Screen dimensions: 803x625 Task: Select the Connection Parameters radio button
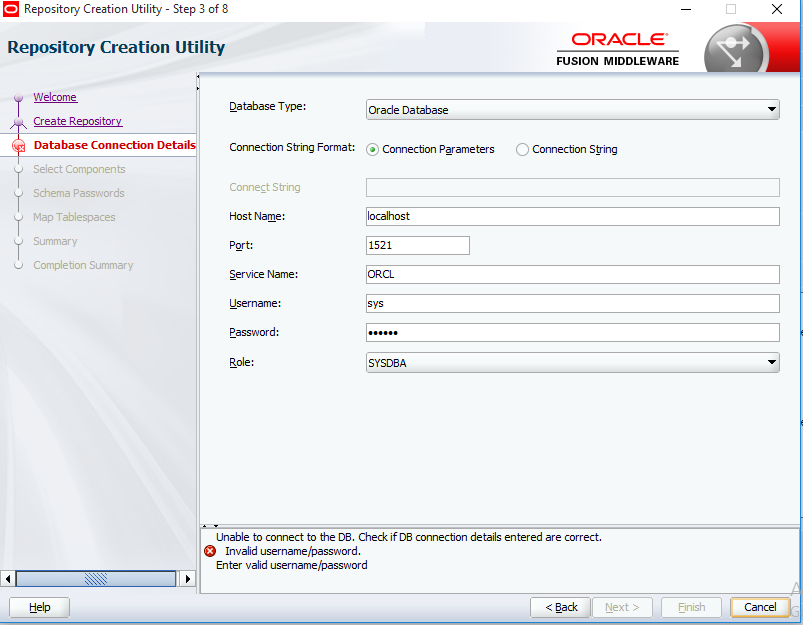click(x=373, y=150)
